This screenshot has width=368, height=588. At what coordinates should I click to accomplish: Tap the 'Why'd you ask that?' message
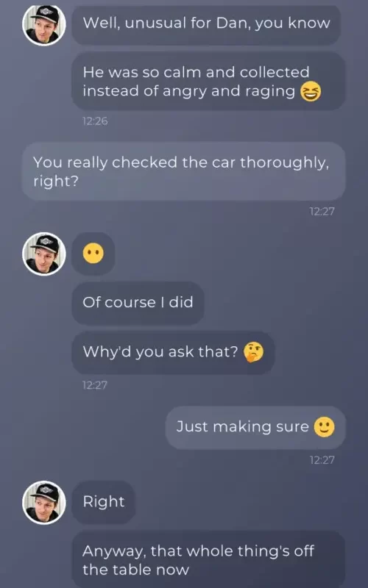tap(173, 353)
